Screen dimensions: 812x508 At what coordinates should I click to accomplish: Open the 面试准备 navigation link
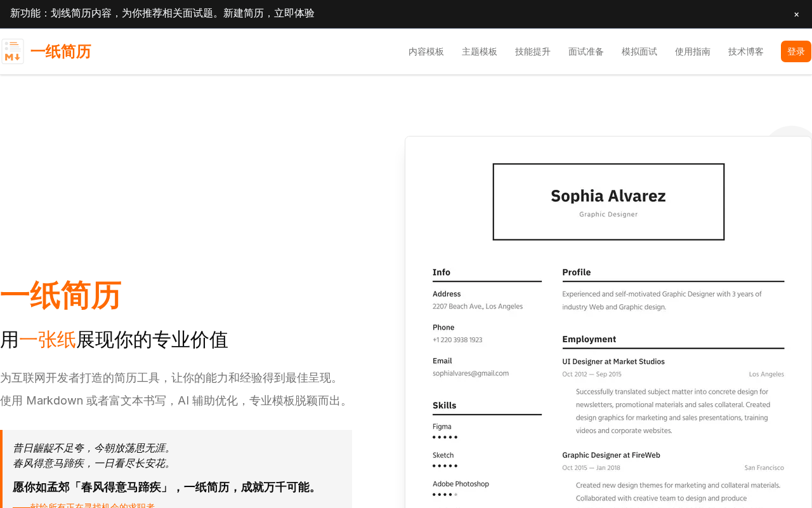click(x=586, y=52)
